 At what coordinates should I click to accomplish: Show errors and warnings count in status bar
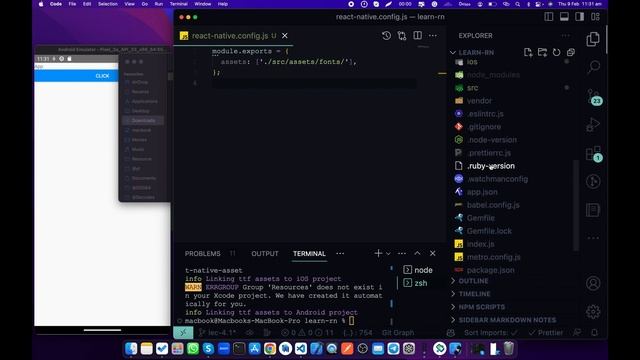click(x=309, y=333)
